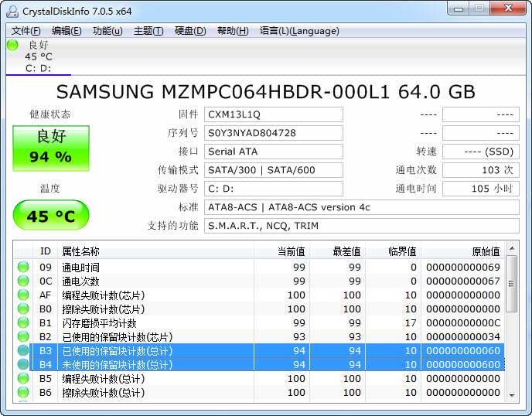Click status circle of B5 编程失败计数(总计) row

(x=23, y=378)
